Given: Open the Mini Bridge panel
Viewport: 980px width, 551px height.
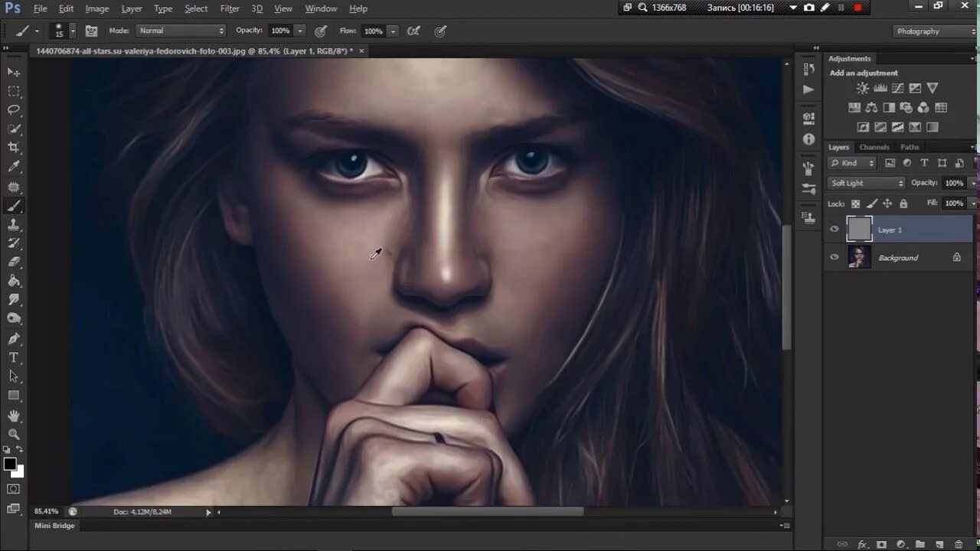Looking at the screenshot, I should pyautogui.click(x=54, y=526).
